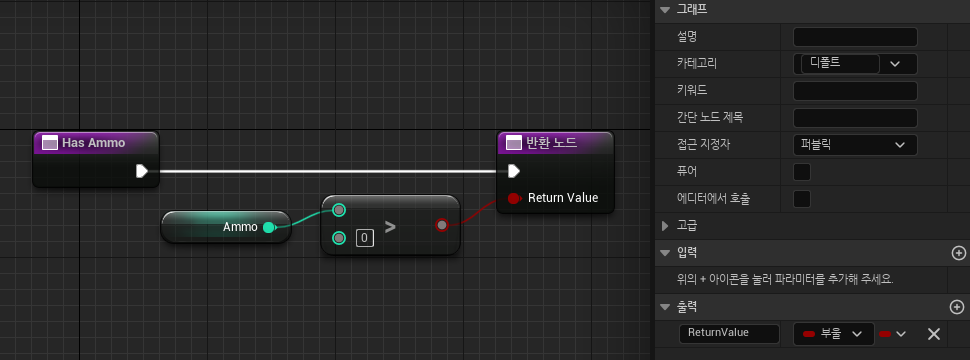The width and height of the screenshot is (970, 360).
Task: Open the container type dropdown beside 부울
Action: click(x=893, y=334)
